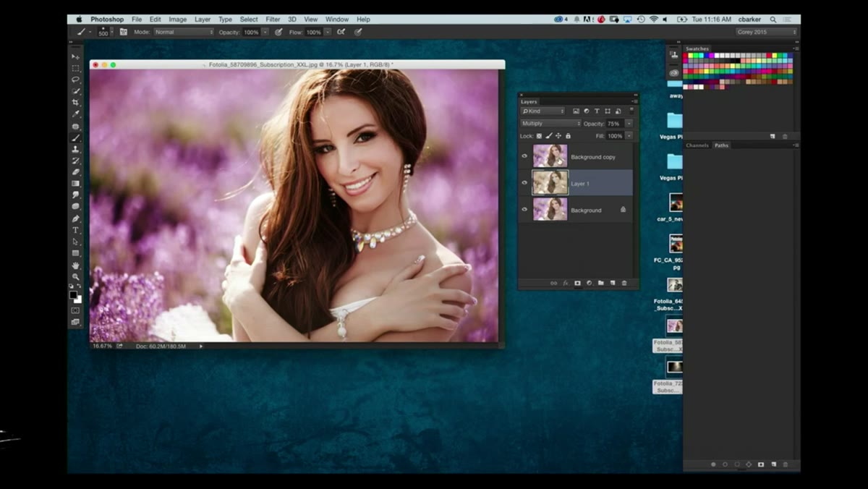Viewport: 868px width, 489px height.
Task: Select the Background layer name
Action: (586, 211)
